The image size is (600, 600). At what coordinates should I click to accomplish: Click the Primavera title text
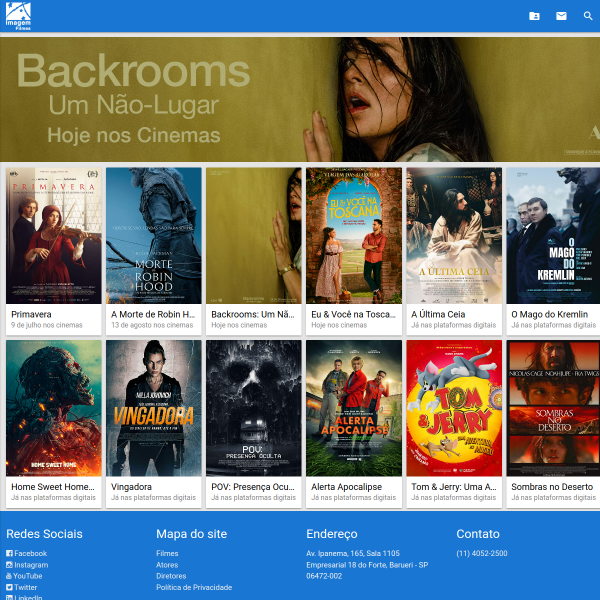point(31,315)
